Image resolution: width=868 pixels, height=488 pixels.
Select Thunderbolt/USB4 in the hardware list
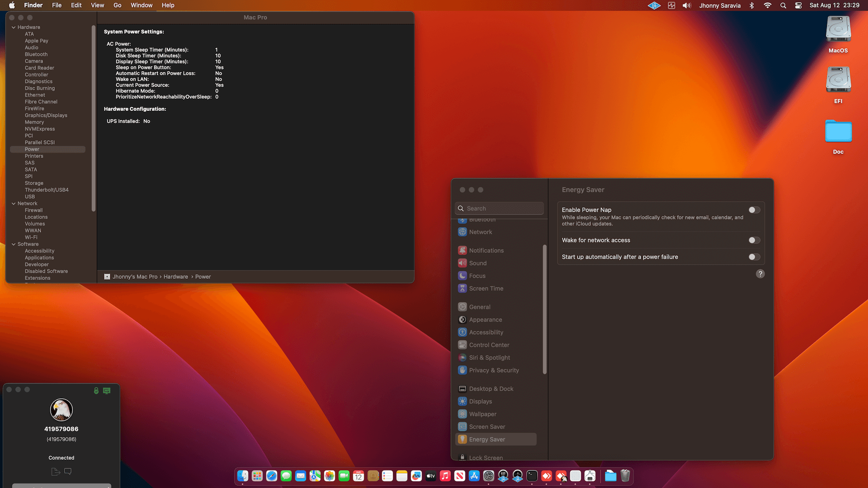pyautogui.click(x=47, y=190)
